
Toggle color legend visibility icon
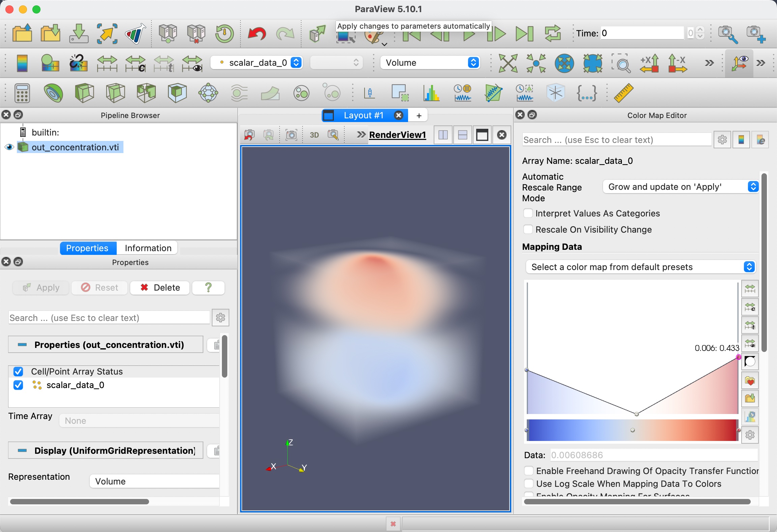click(x=22, y=63)
